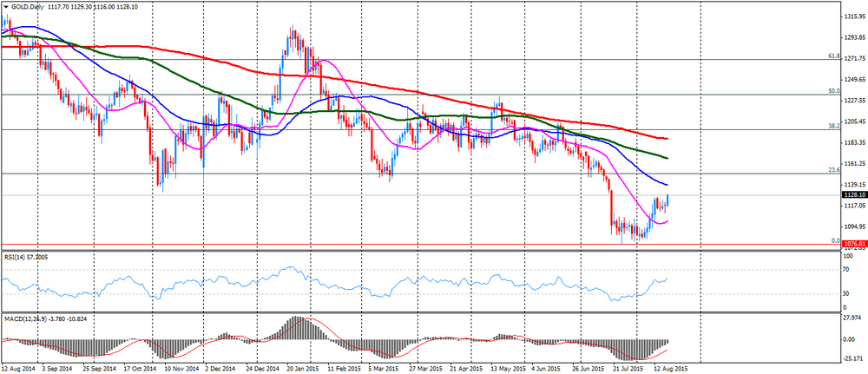868x374 pixels.
Task: Click the 24 Dec 2014 date label
Action: point(263,367)
